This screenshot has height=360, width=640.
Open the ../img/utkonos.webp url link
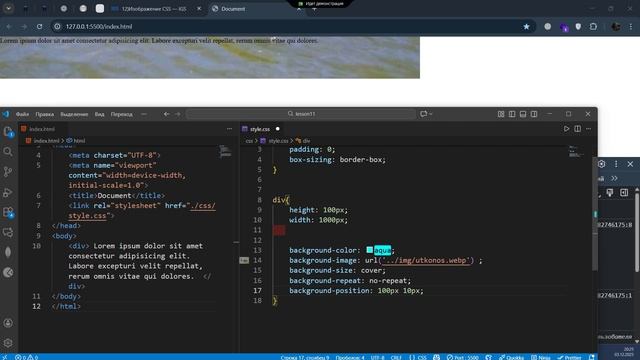[x=427, y=260]
